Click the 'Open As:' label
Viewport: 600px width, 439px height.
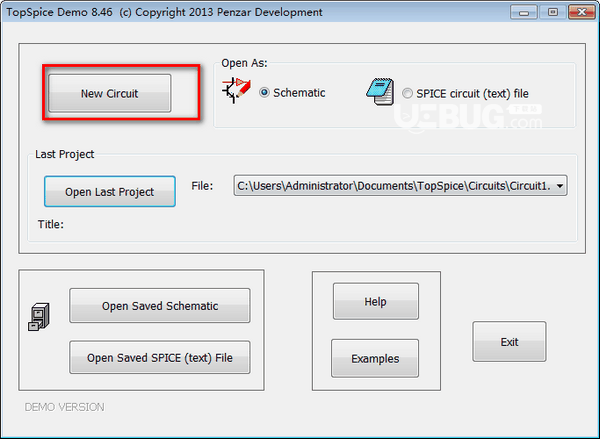[x=244, y=63]
